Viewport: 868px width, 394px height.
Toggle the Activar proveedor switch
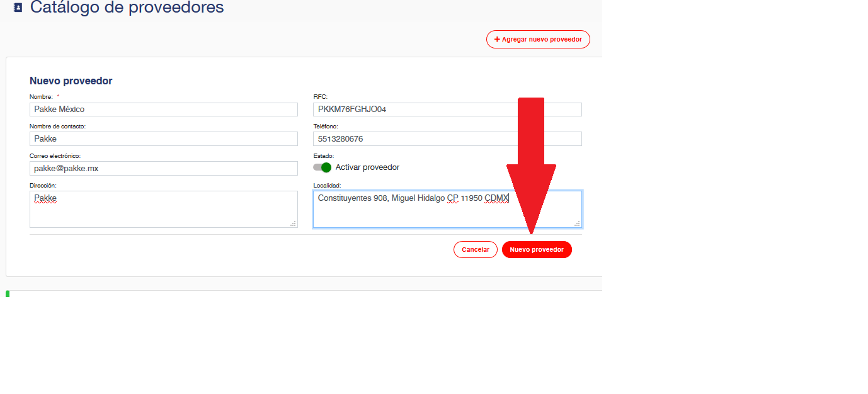tap(322, 167)
